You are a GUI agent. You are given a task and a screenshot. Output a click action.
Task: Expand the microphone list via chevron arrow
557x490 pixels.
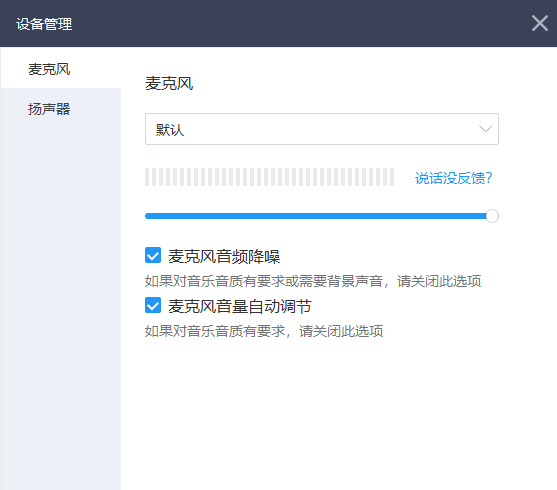pos(485,129)
